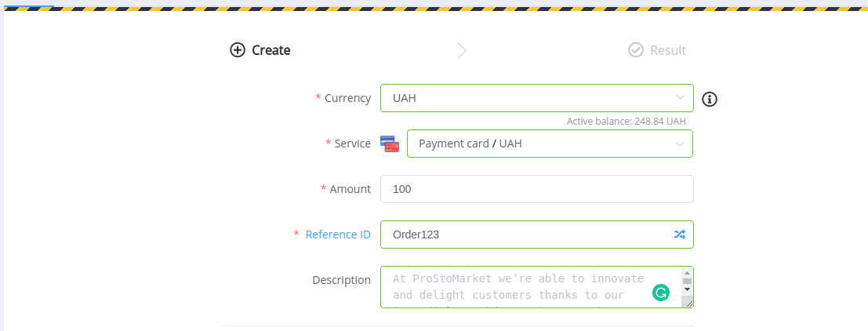Click the plus-circle icon beside Create
The width and height of the screenshot is (868, 331).
coord(237,50)
